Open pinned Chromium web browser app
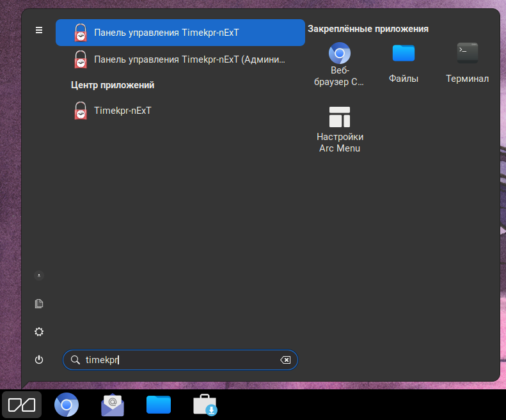Viewport: 506px width, 420px height. [x=339, y=65]
